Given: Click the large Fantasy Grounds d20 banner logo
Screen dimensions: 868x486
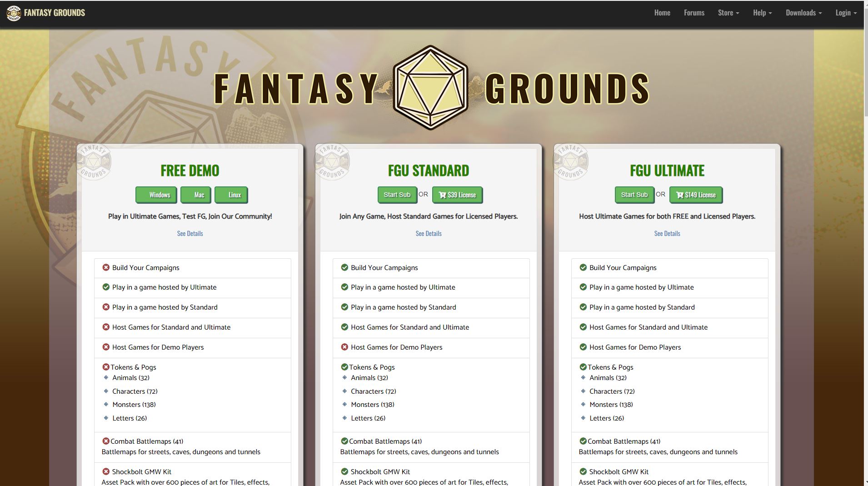Looking at the screenshot, I should [430, 87].
